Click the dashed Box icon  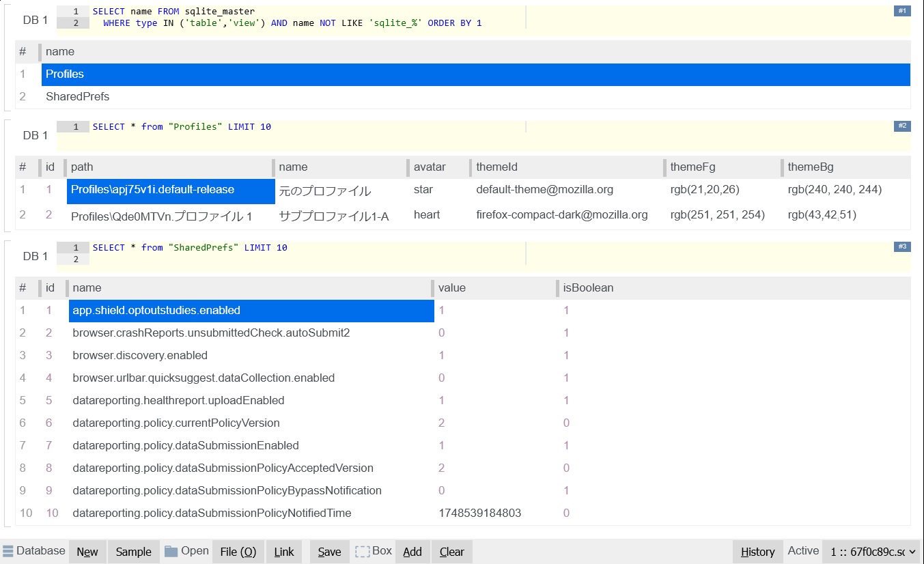(362, 551)
